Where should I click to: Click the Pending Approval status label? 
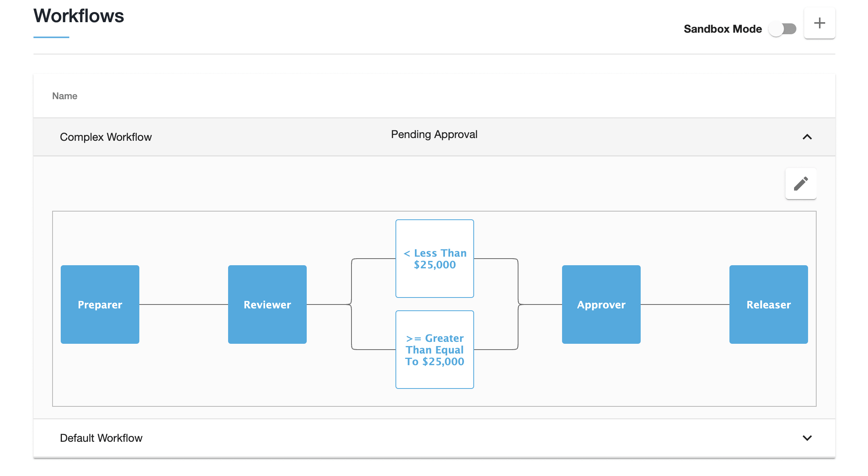click(x=434, y=134)
